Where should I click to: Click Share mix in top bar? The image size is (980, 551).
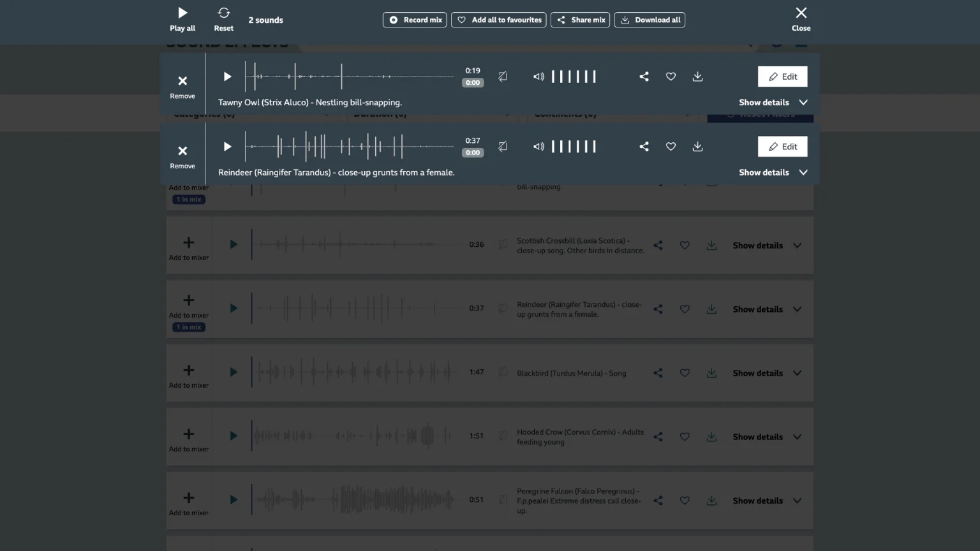580,20
